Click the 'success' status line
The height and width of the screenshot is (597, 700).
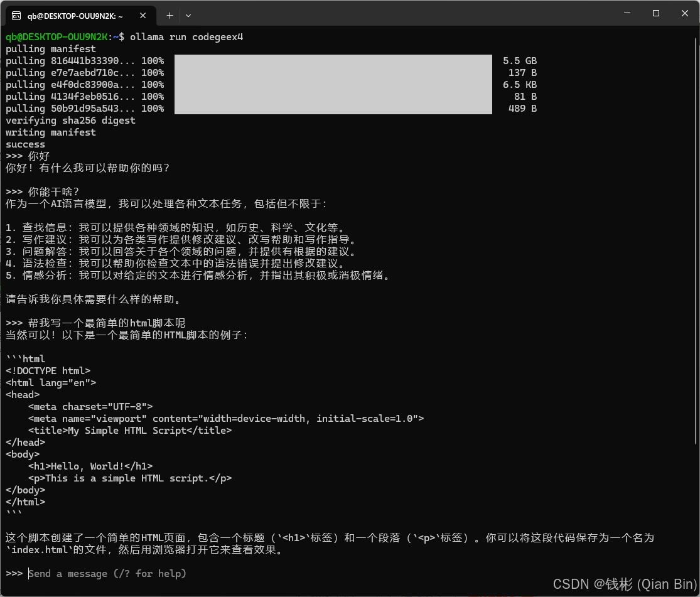[25, 144]
